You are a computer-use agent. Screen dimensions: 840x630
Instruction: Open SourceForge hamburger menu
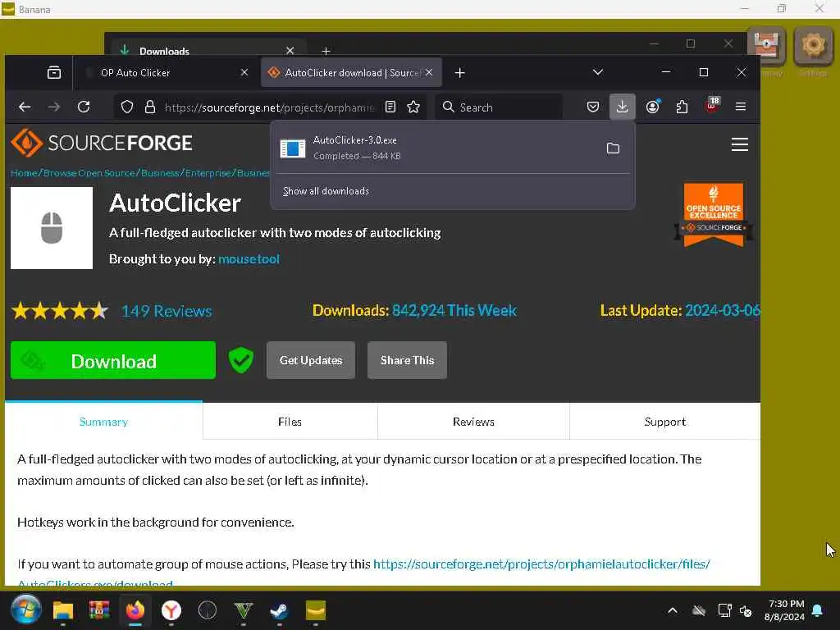[740, 144]
